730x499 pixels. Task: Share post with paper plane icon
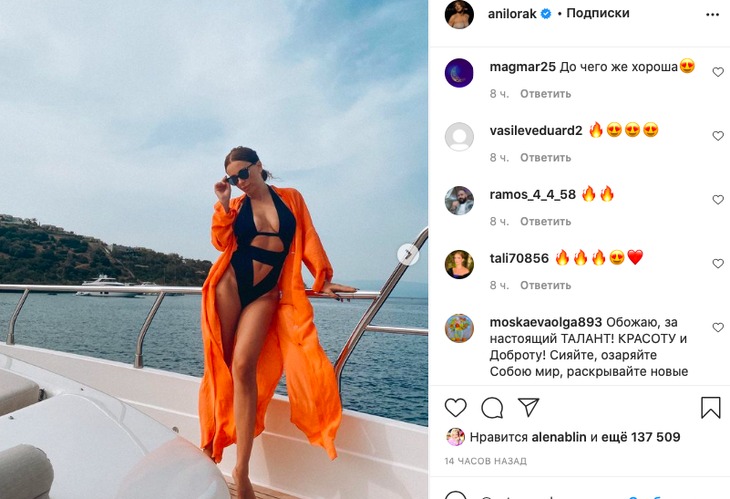tap(528, 407)
